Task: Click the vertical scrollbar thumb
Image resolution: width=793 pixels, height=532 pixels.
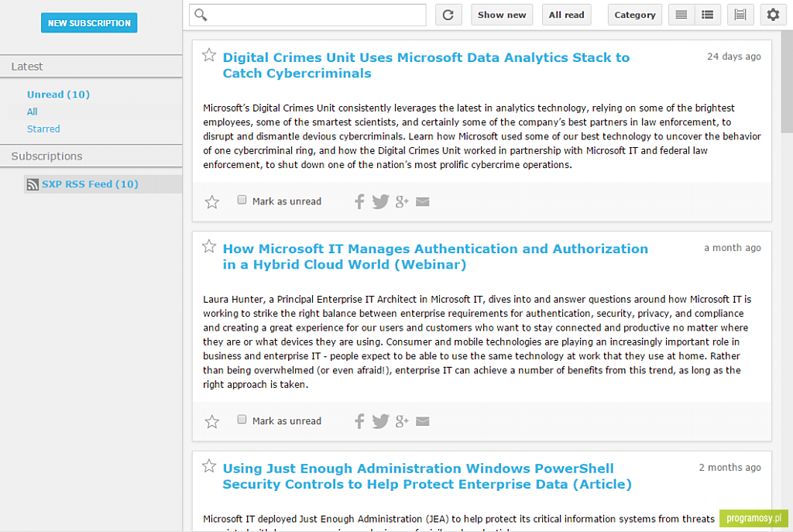Action: [787, 81]
